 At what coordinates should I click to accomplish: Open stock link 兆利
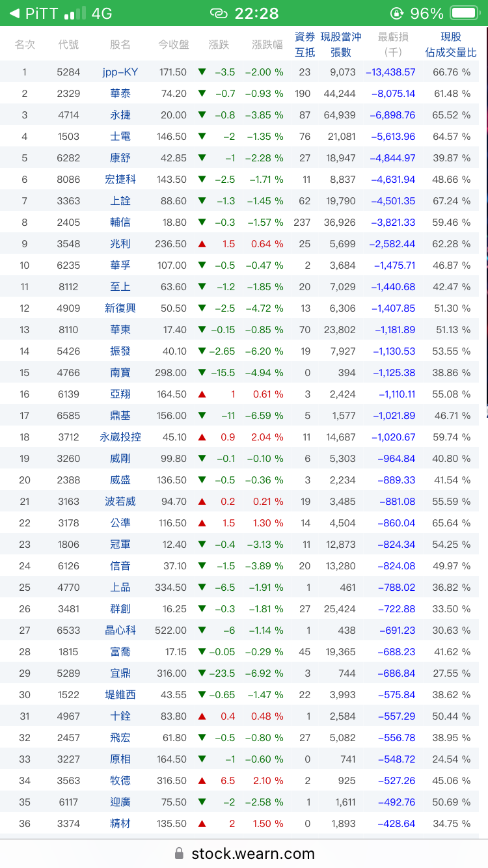(x=120, y=244)
